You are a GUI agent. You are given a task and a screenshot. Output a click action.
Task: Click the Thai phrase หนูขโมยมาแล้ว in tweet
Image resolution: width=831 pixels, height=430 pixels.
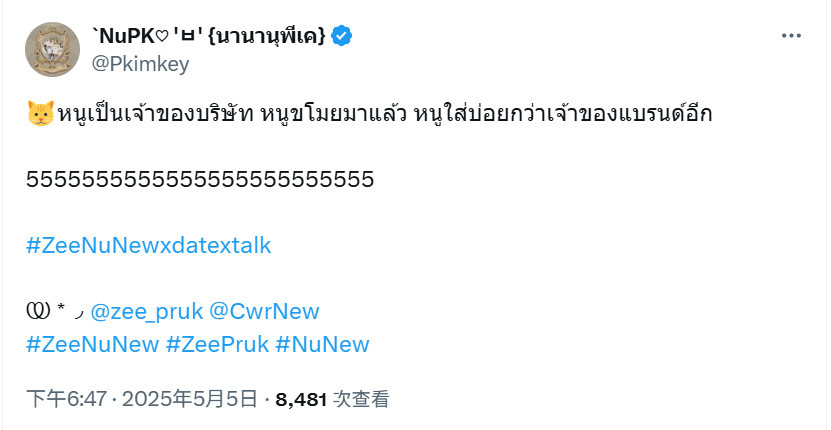pyautogui.click(x=334, y=114)
